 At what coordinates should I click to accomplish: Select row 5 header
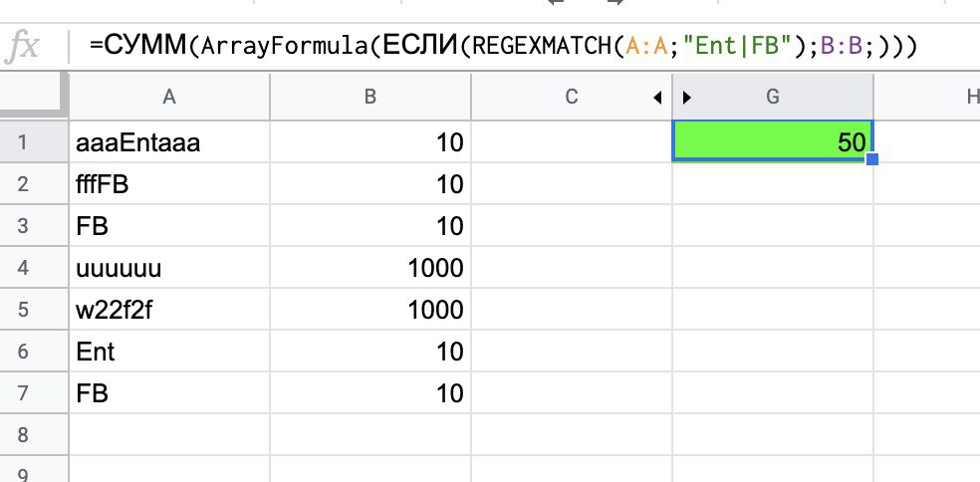click(34, 310)
